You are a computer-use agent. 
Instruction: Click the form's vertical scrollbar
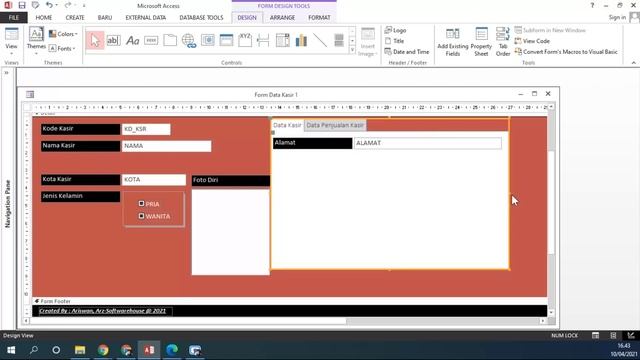tap(551, 209)
